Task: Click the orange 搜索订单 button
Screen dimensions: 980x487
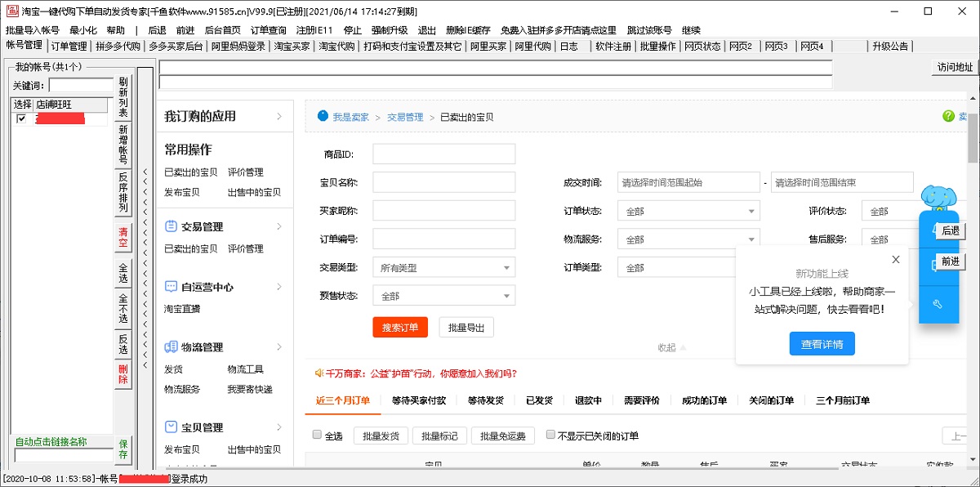Action: tap(400, 328)
